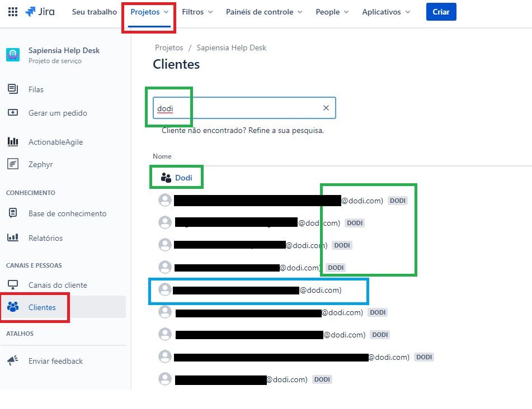Click the Enviar feedback megaphone icon
Screen dimensions: 532x409
[x=13, y=360]
